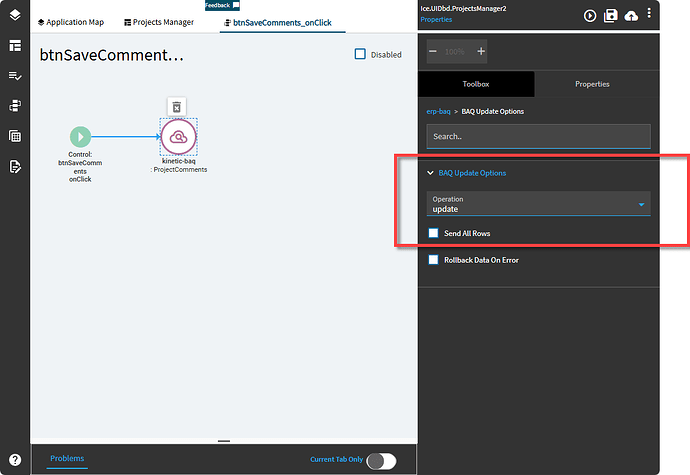Open the checklist rules icon in sidebar
Screen dimensions: 690x475
15,76
